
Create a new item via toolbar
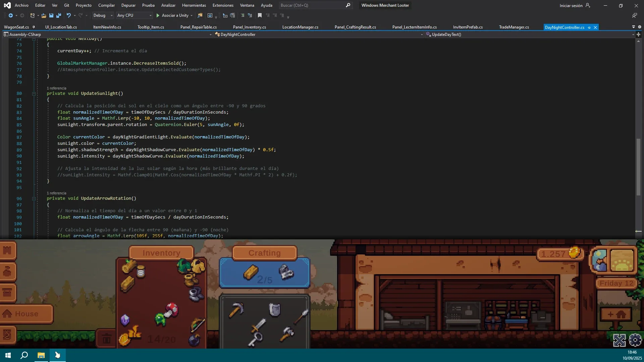coord(32,15)
